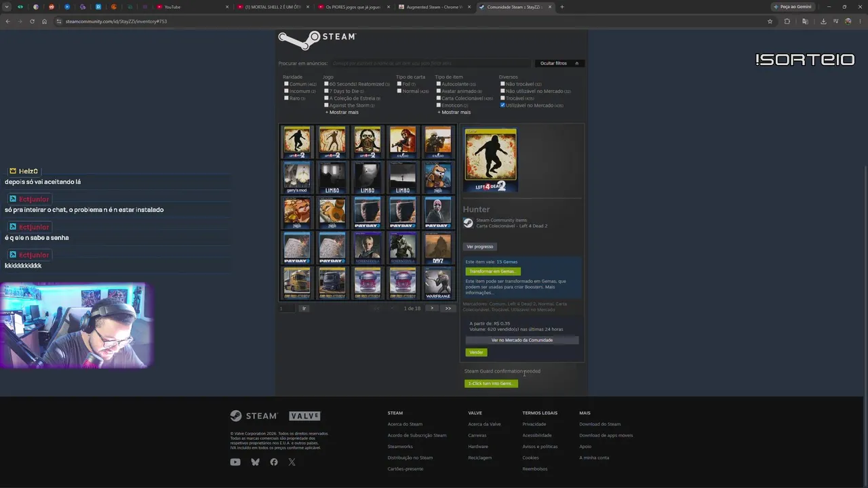Enable the Raro rarity filter
This screenshot has height=488, width=868.
coord(286,98)
